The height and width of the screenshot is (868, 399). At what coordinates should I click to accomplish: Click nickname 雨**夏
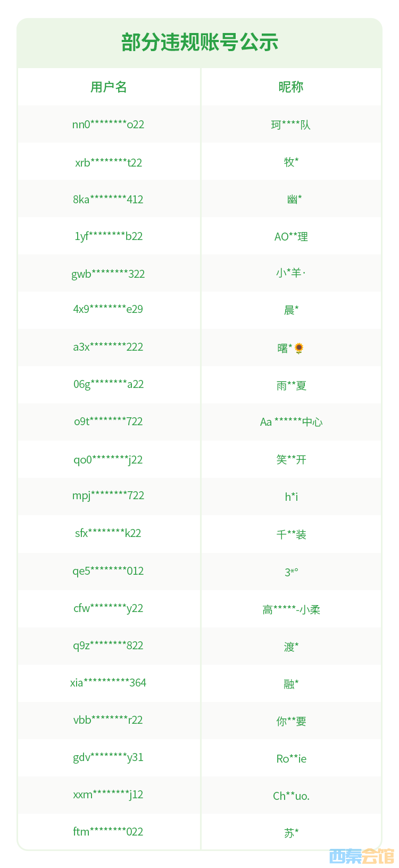coord(291,386)
